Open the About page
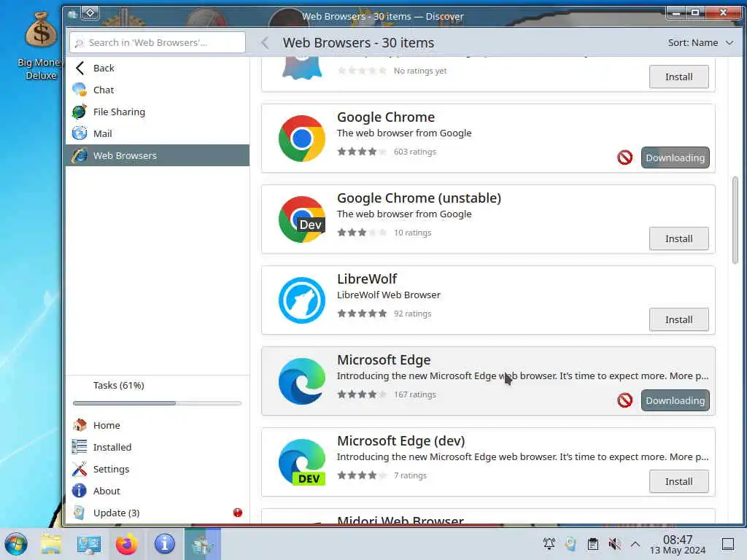747x560 pixels. coord(158,491)
